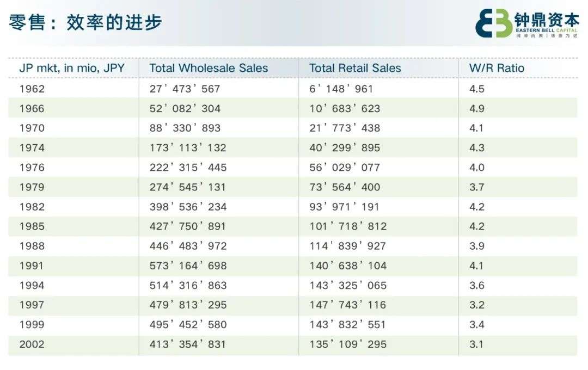
Task: Click the JP mkt, in mio, JPY header
Action: [x=72, y=68]
